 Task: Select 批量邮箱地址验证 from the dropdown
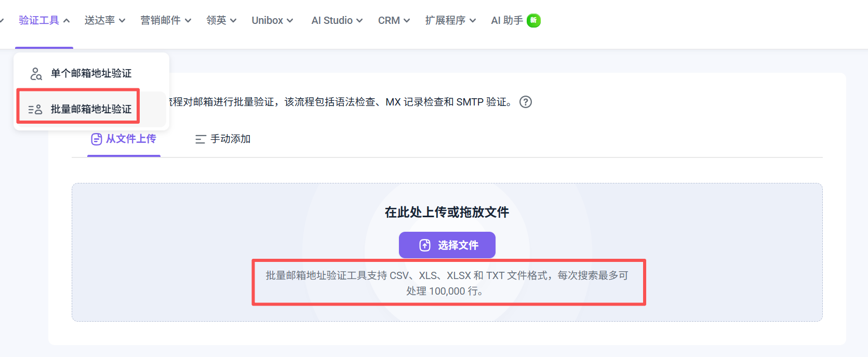[91, 109]
